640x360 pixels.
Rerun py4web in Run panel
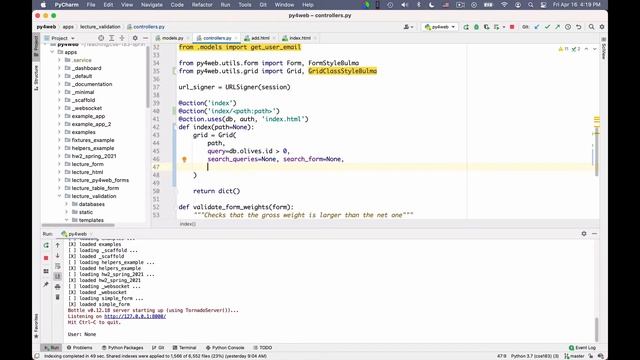46,245
